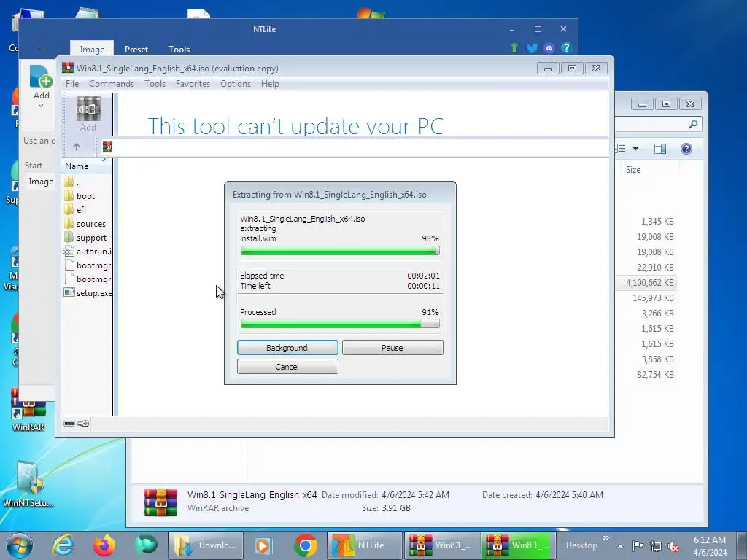Image resolution: width=747 pixels, height=560 pixels.
Task: Launch Internet Explorer from taskbar
Action: 63,545
